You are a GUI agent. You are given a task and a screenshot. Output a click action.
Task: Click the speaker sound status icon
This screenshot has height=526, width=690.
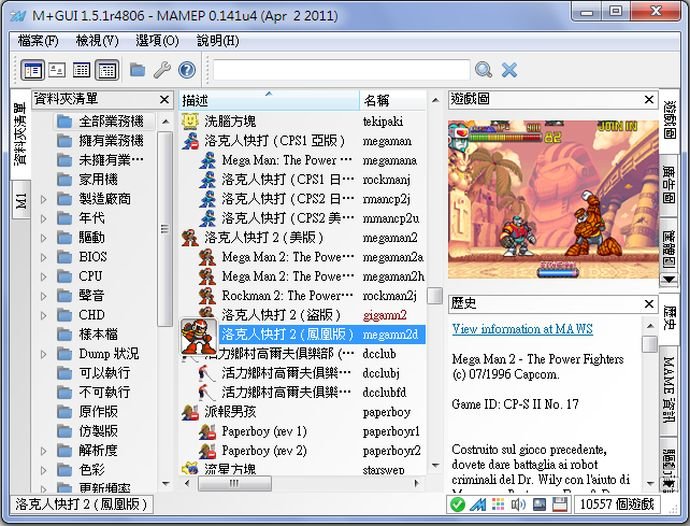tap(518, 504)
